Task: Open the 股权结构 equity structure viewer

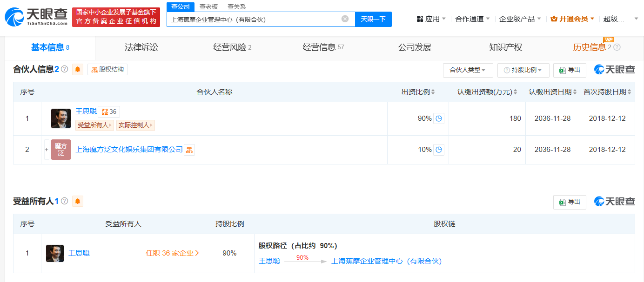Action: [107, 70]
